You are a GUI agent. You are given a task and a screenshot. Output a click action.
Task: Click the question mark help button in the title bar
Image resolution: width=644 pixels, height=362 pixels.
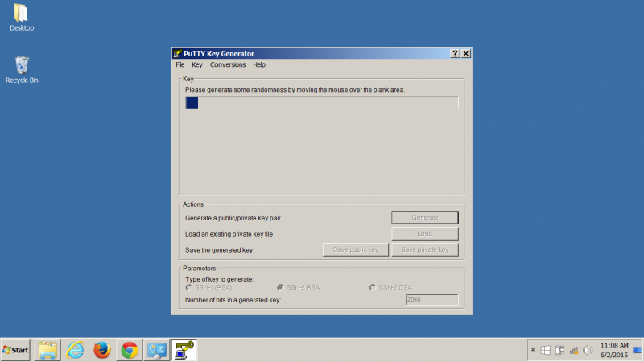click(x=455, y=53)
